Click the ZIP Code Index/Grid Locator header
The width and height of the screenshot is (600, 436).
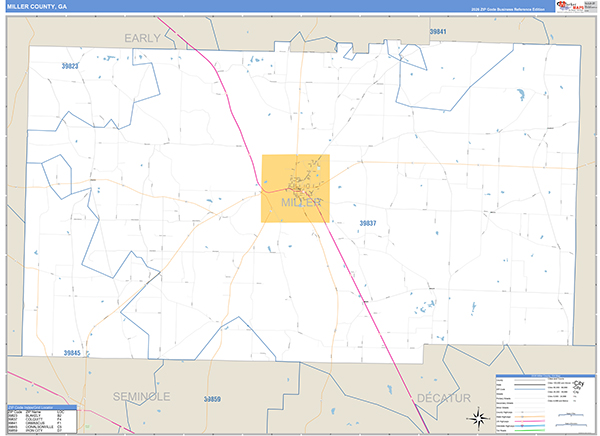[42, 407]
